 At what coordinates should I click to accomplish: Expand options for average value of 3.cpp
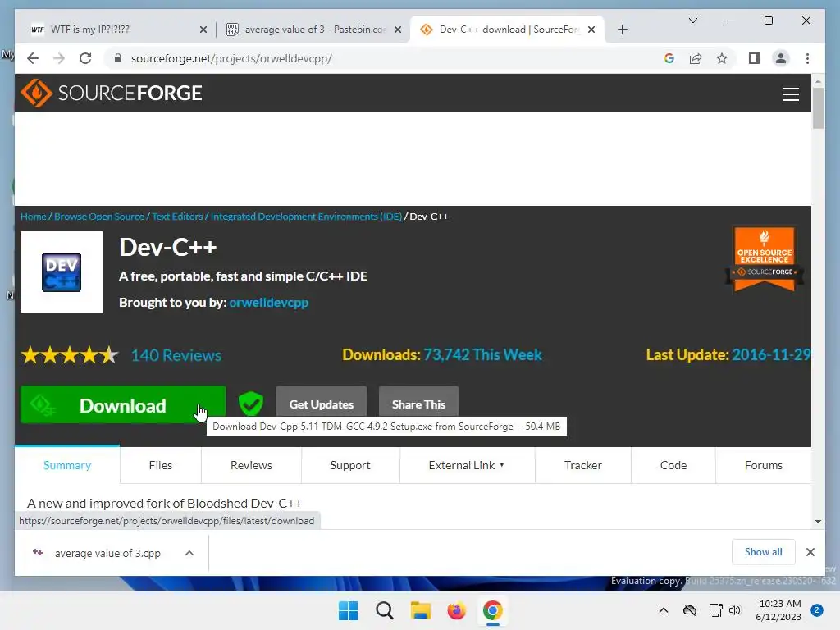(189, 553)
